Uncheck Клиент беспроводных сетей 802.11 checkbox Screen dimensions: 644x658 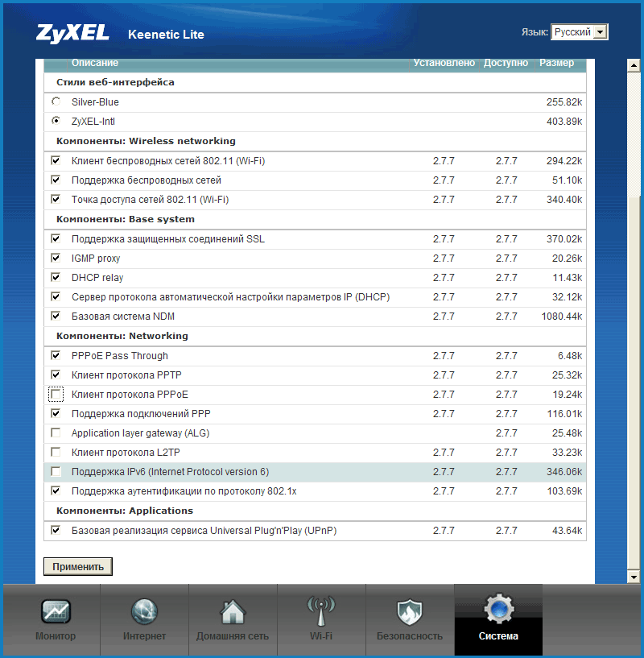click(x=56, y=160)
